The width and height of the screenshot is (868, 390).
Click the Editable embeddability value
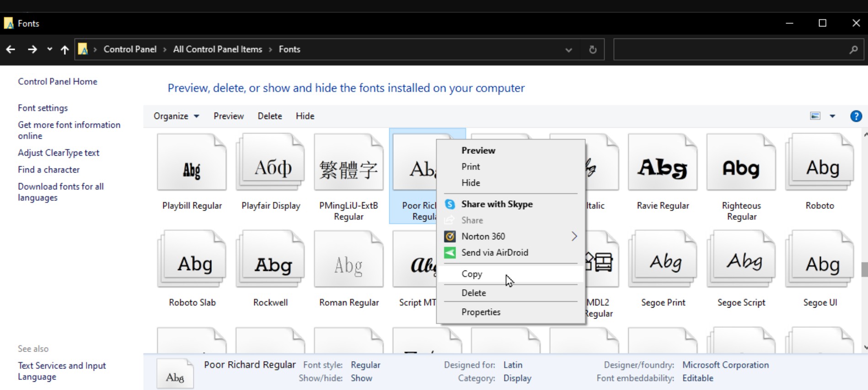[698, 379]
